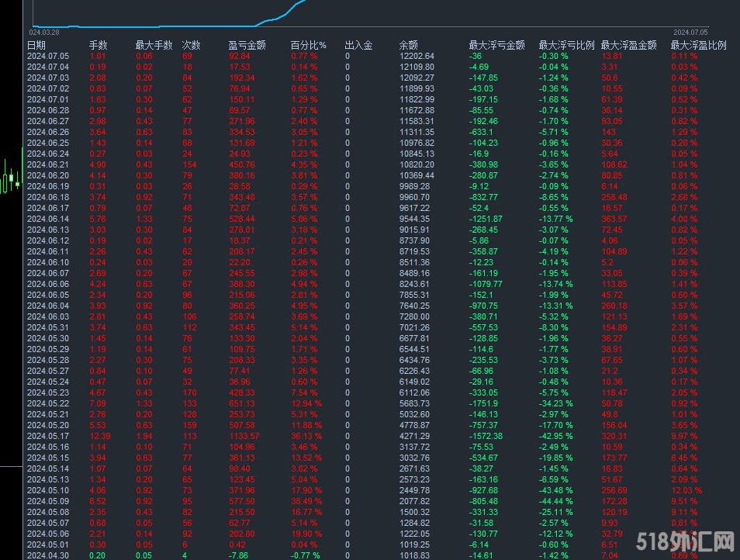
Task: Sort by the 次数 column header
Action: point(191,45)
